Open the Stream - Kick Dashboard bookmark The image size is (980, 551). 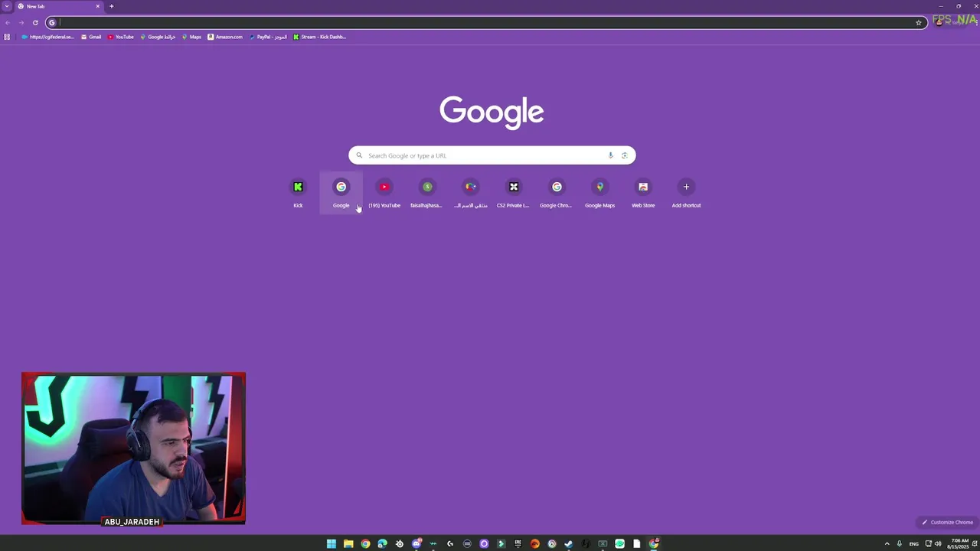[x=320, y=37]
